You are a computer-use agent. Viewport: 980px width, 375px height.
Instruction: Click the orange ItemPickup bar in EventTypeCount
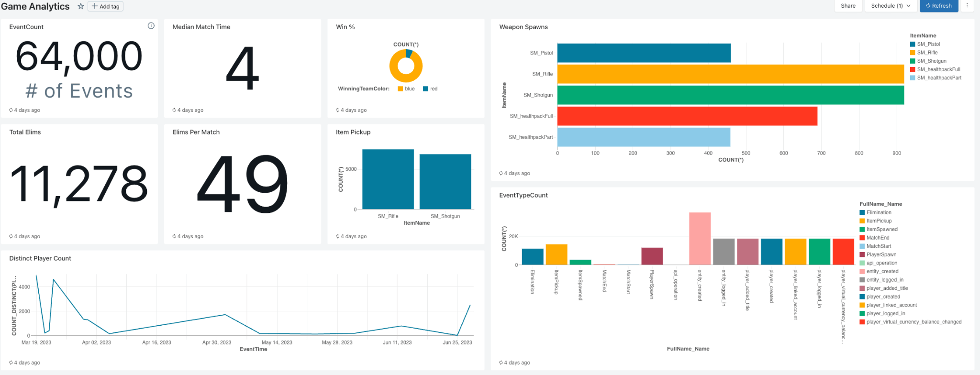pos(557,254)
